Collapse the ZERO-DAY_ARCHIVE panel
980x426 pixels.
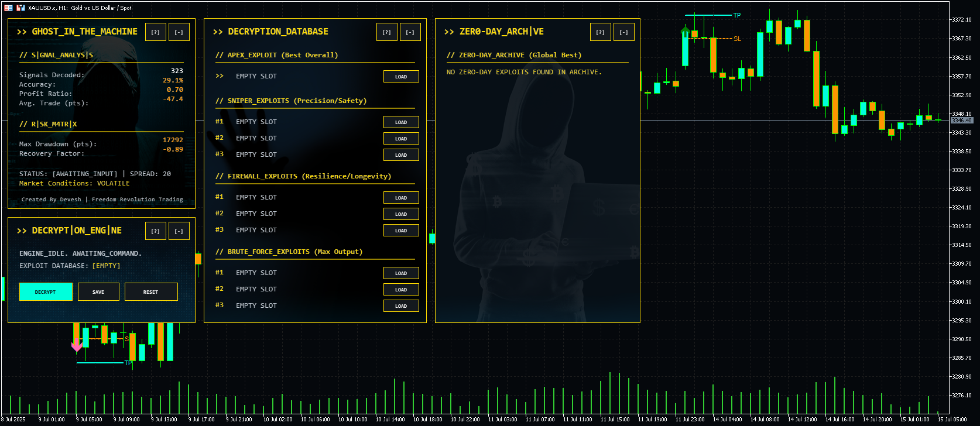click(x=623, y=32)
